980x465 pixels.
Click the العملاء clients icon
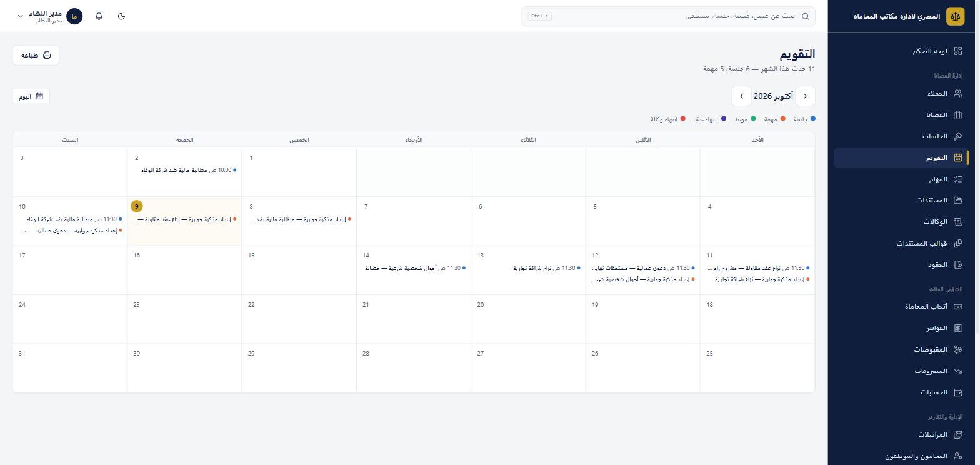tap(958, 94)
